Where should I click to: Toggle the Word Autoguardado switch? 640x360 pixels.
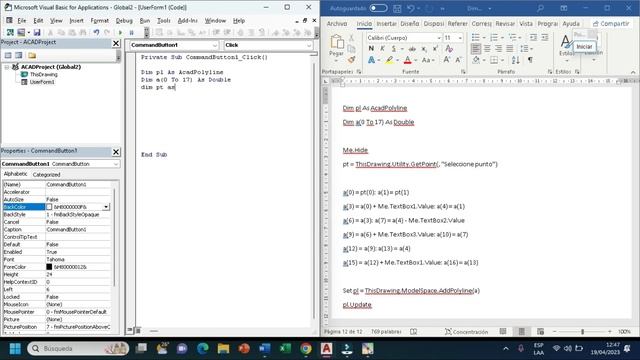pos(378,8)
